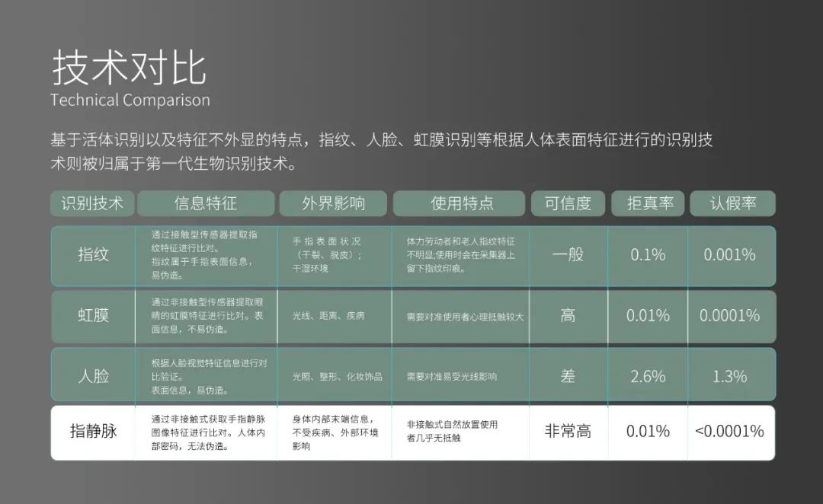The image size is (823, 504).
Task: Click the 2.6% rejection rate value
Action: point(648,377)
